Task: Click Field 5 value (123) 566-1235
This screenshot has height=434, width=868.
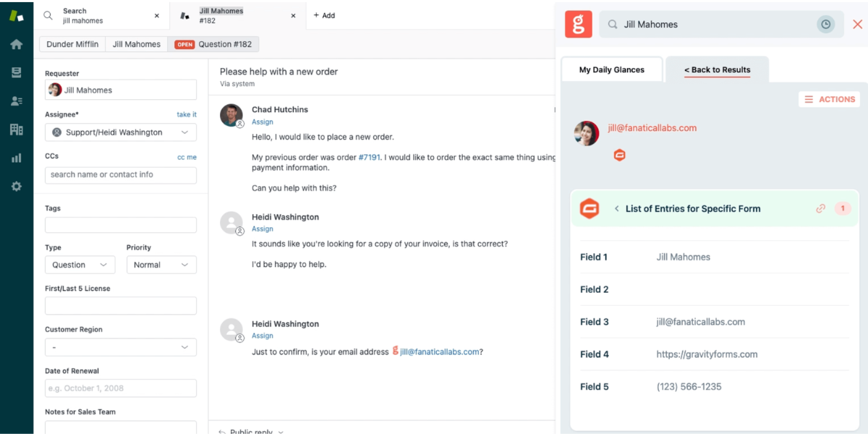Action: point(689,387)
